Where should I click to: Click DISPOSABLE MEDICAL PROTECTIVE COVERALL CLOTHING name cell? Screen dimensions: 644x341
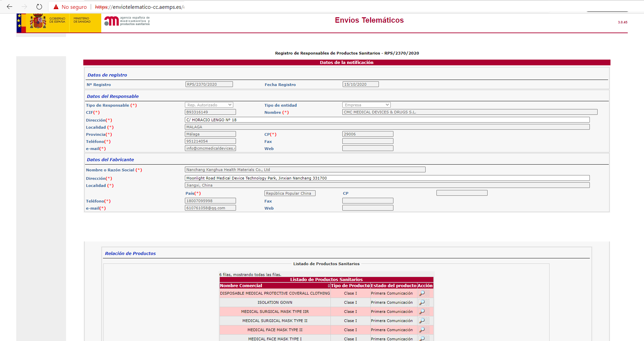click(x=275, y=293)
